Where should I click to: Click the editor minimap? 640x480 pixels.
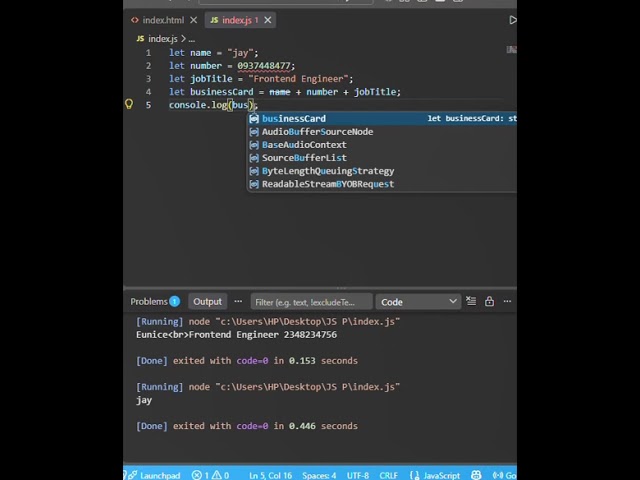511,50
